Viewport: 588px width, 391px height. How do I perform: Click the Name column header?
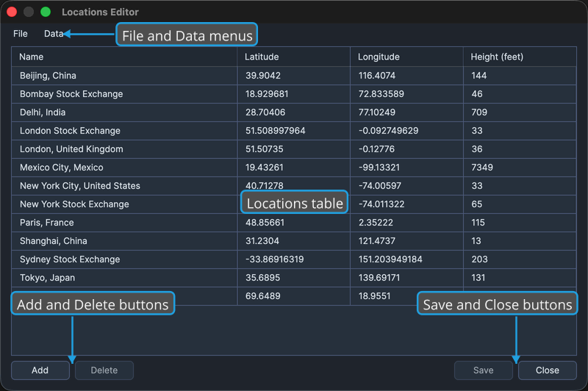coord(124,57)
